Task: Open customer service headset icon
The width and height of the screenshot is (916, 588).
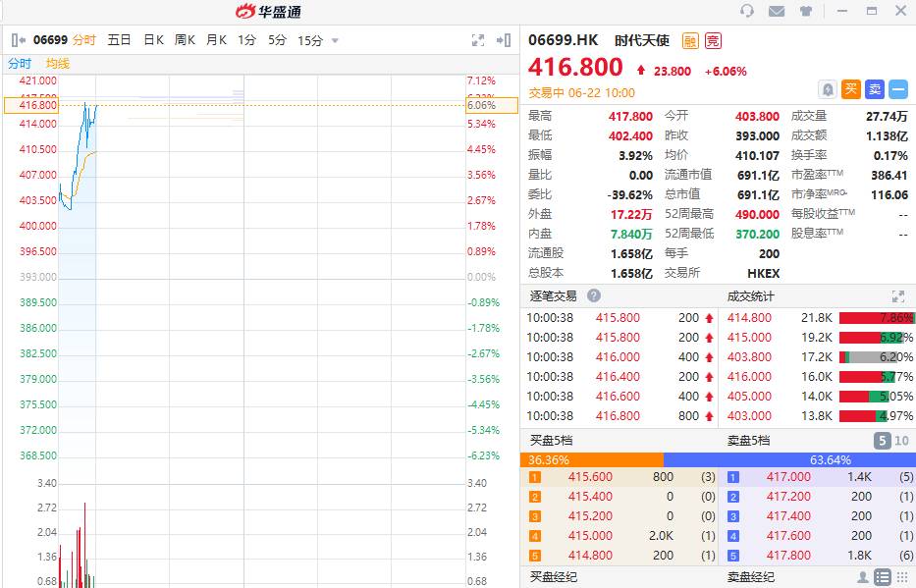Action: tap(747, 11)
